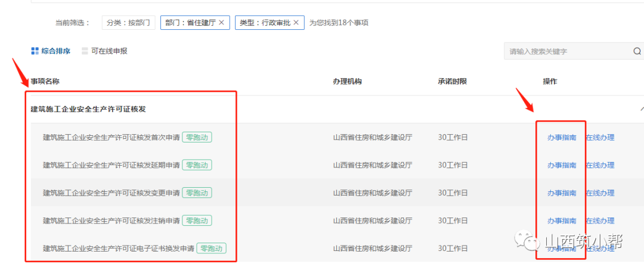Remove the 类型：行政审批 filter tag
644x270 pixels.
point(296,23)
